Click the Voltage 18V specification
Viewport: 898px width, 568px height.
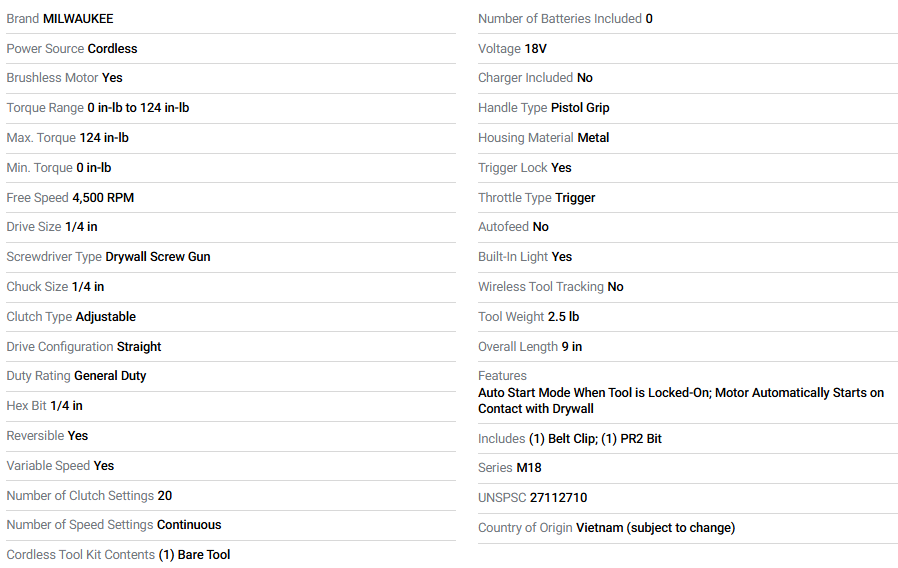click(x=512, y=48)
